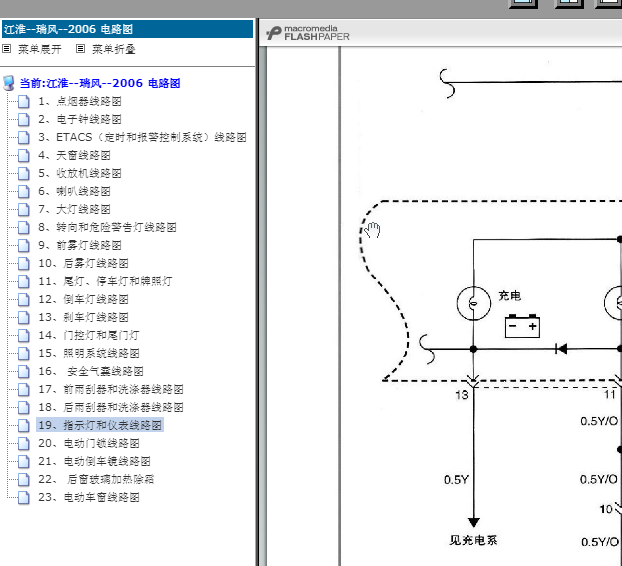This screenshot has width=622, height=566.
Task: Click document icon for 电动车窗线路图
Action: point(24,497)
